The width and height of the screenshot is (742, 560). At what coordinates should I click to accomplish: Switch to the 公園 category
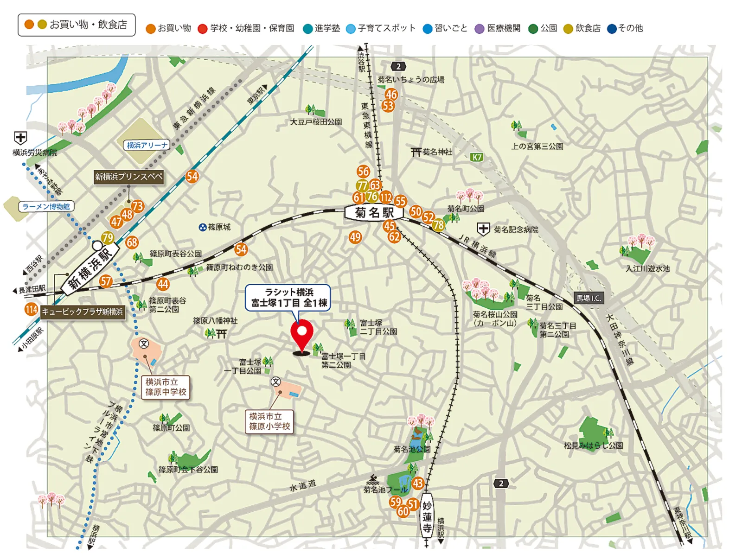(x=543, y=28)
